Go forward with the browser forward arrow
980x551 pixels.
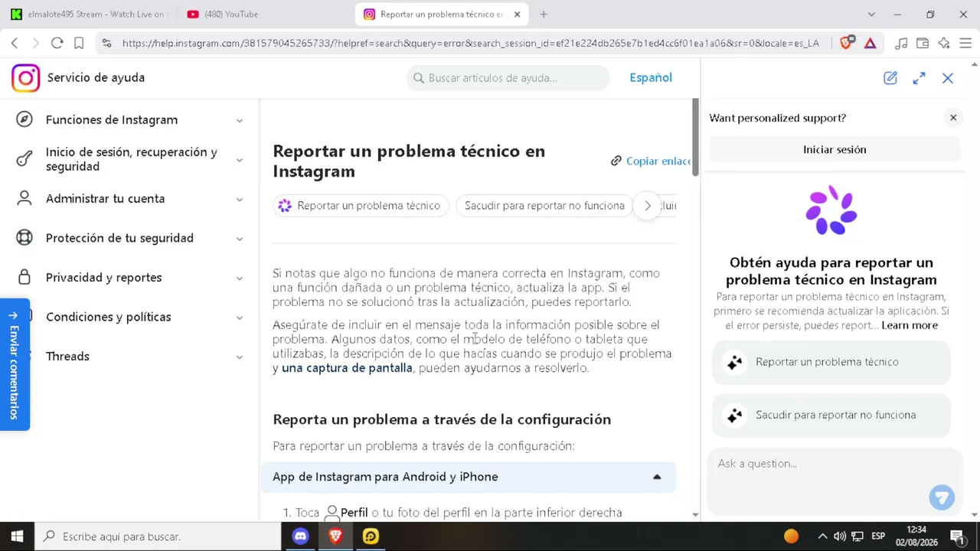[x=35, y=44]
